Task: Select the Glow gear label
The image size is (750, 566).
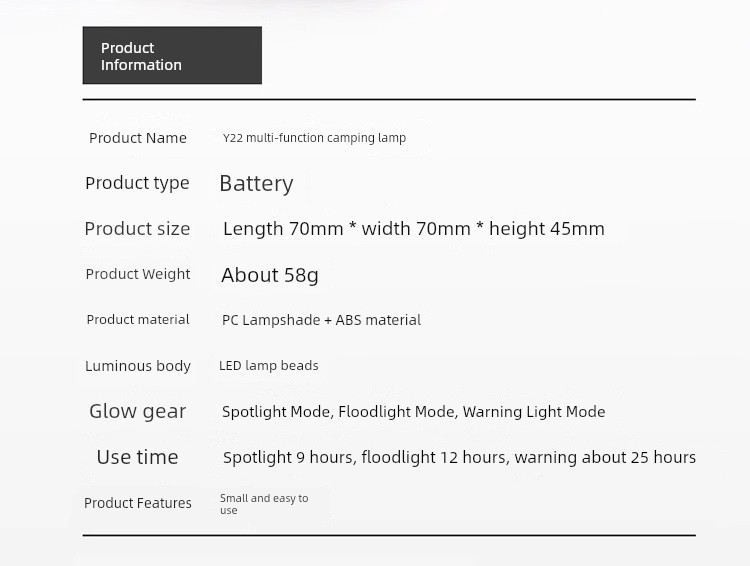Action: coord(137,411)
